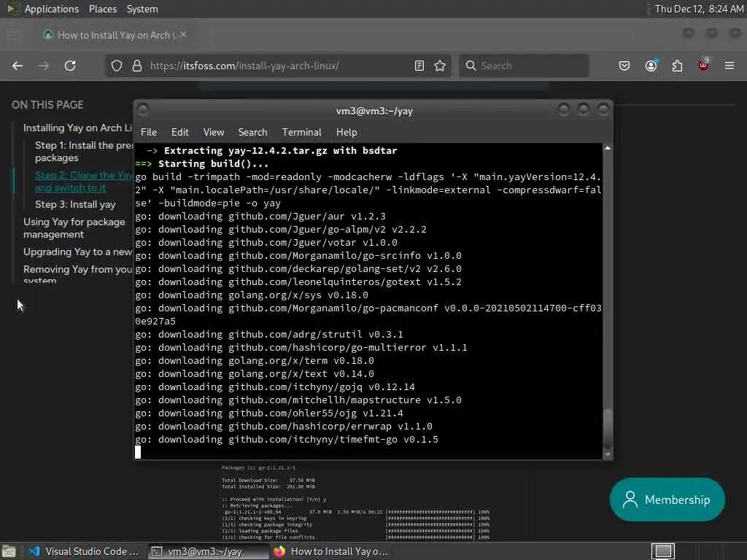Switch to Firefox taskbar item How to Install Yay

pos(332,551)
